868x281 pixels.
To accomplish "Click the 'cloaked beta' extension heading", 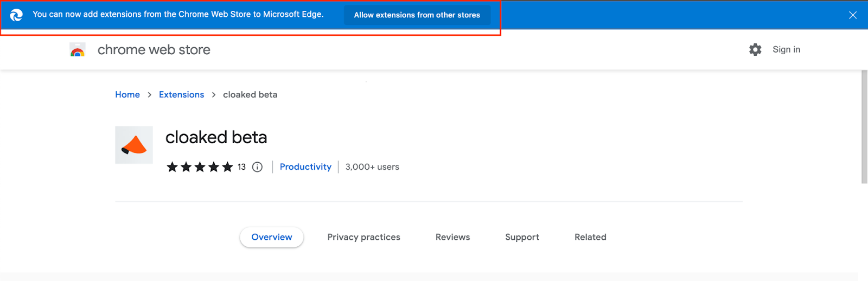I will pyautogui.click(x=216, y=137).
